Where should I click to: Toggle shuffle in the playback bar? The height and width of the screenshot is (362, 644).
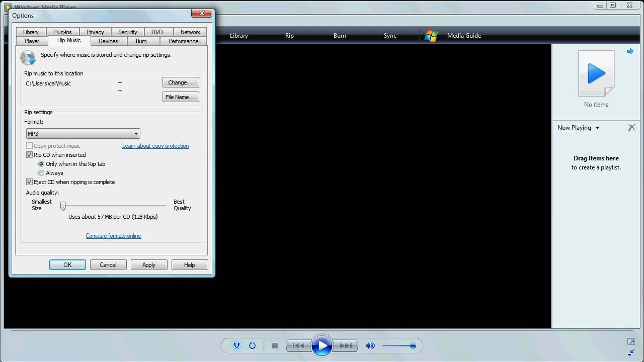pyautogui.click(x=236, y=345)
